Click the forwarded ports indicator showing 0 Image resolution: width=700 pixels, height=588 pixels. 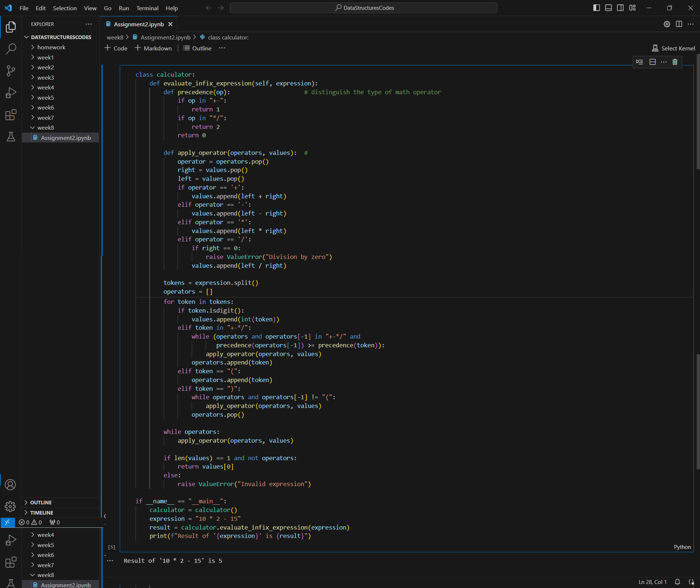click(x=55, y=522)
